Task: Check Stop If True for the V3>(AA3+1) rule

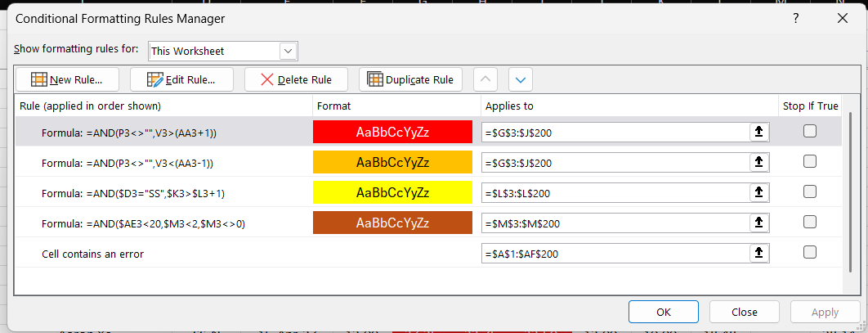Action: tap(810, 131)
